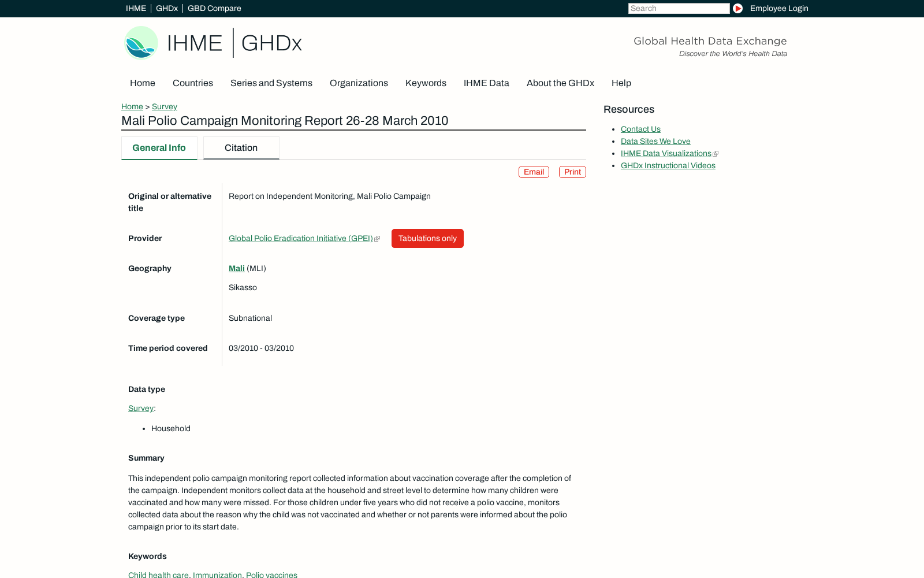The image size is (924, 578).
Task: Open About the GHDx menu
Action: point(560,83)
